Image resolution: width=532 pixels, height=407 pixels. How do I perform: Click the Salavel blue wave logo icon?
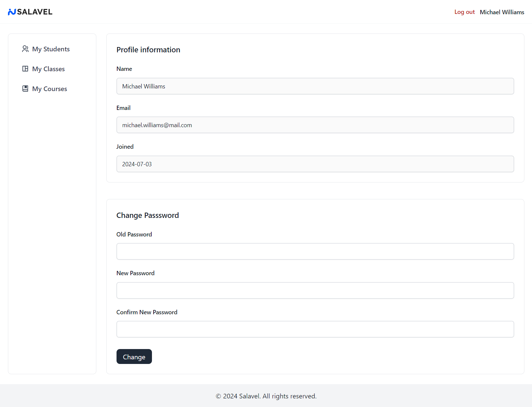tap(12, 12)
